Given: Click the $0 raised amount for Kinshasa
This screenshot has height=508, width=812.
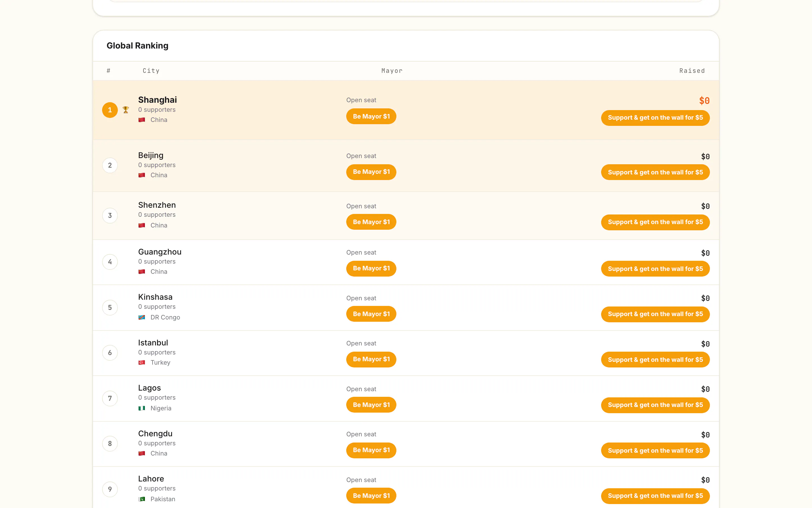Looking at the screenshot, I should (x=705, y=298).
